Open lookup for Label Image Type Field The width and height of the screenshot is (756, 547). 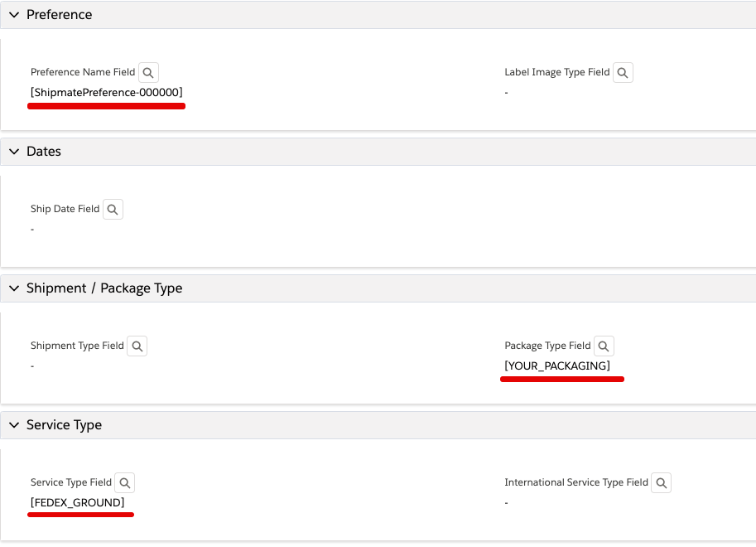(623, 72)
